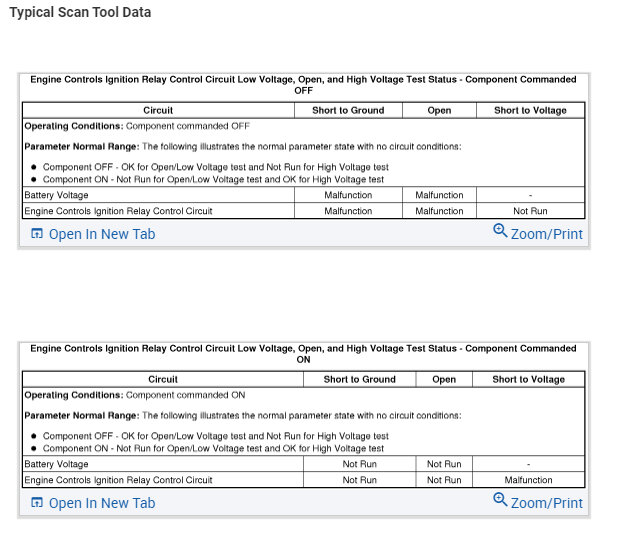Click 'Parameter Normal Range' line in Commanded OFF table
This screenshot has width=634, height=541.
243,147
